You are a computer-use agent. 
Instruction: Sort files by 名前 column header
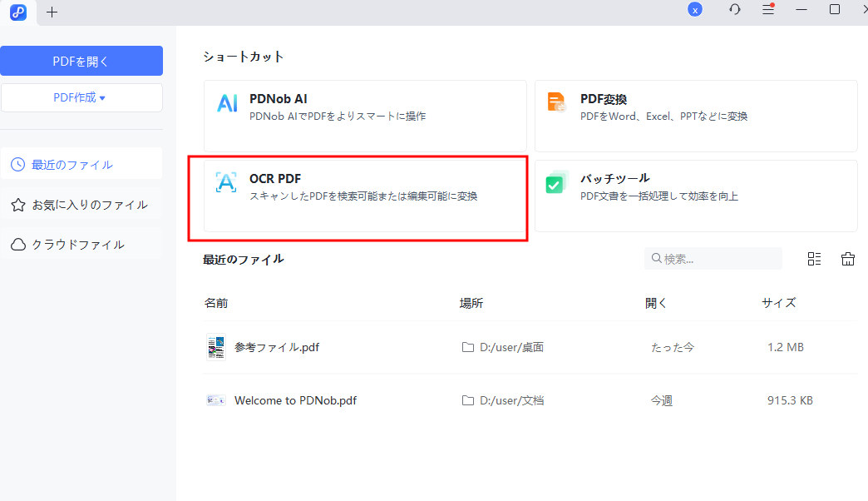point(216,303)
